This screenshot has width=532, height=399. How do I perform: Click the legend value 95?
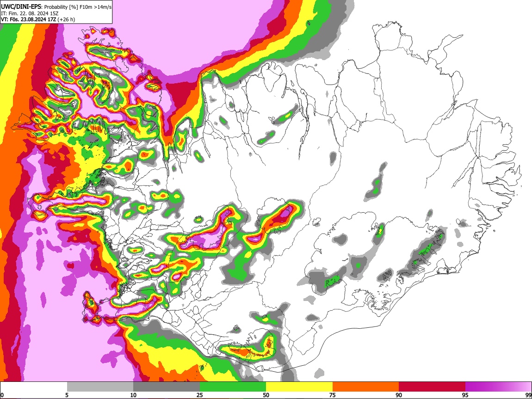465,395
